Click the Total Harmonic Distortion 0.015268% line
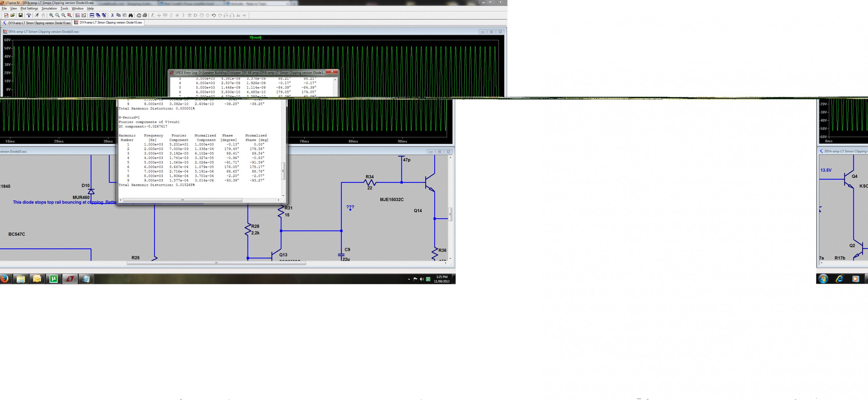This screenshot has height=400, width=868. pos(157,185)
